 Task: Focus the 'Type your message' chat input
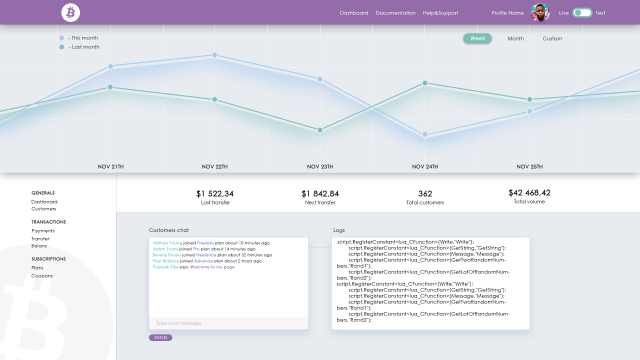coord(229,323)
